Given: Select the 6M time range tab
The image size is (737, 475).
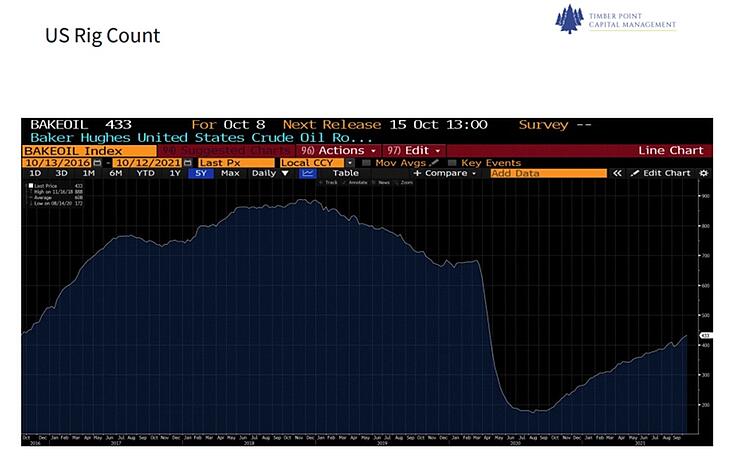Looking at the screenshot, I should pyautogui.click(x=116, y=173).
